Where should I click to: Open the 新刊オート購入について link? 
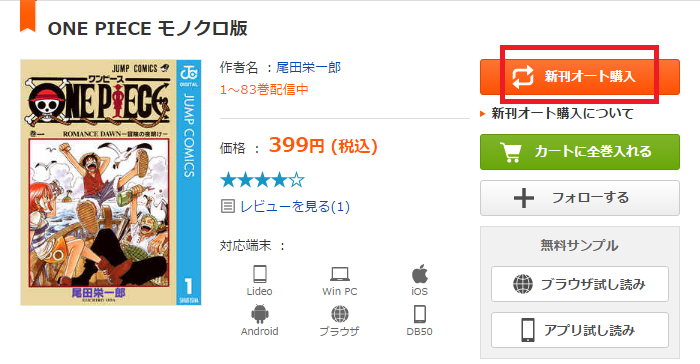click(562, 113)
